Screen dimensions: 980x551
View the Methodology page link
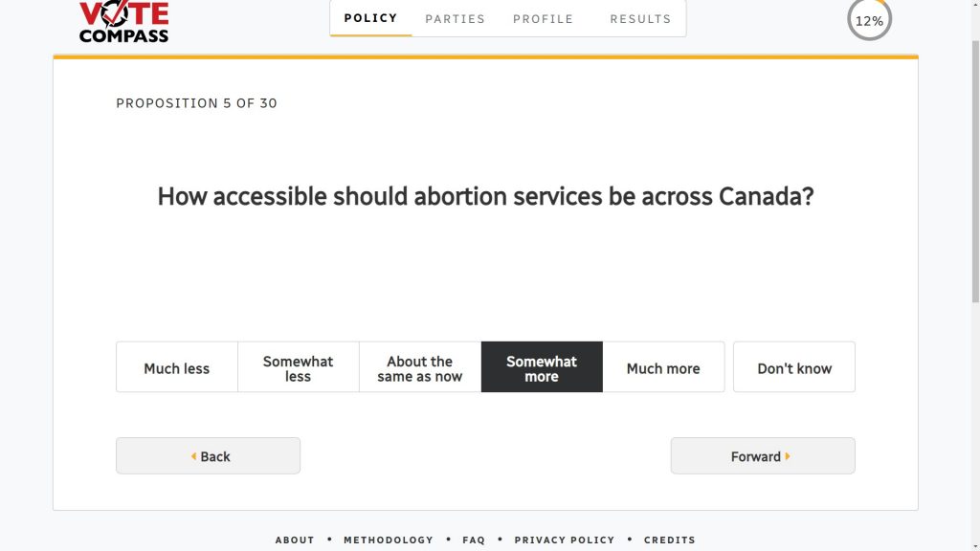(x=389, y=540)
